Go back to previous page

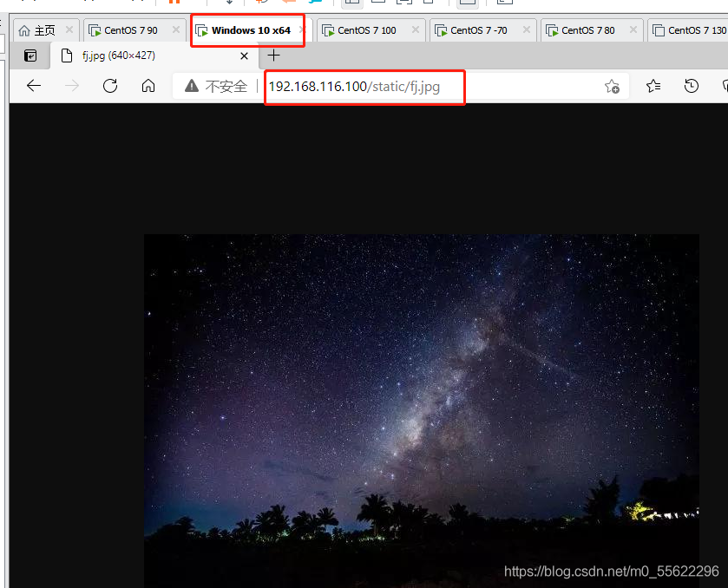[34, 86]
